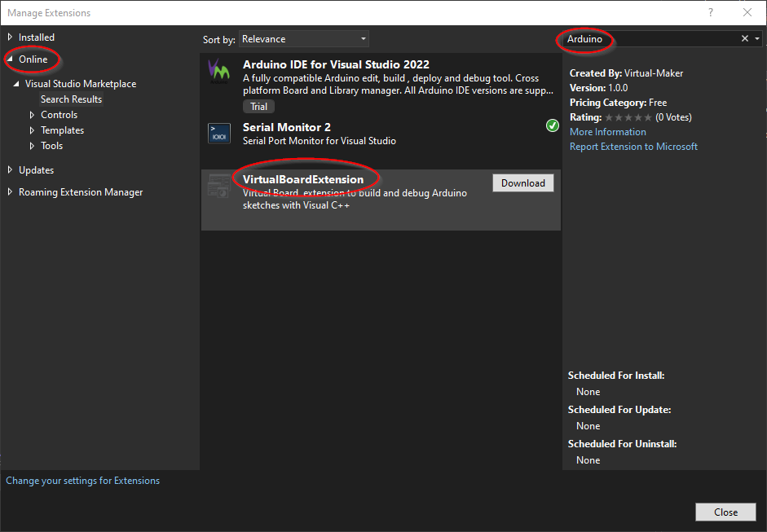Download the VirtualBoardExtension
Viewport: 767px width, 532px height.
coord(523,182)
